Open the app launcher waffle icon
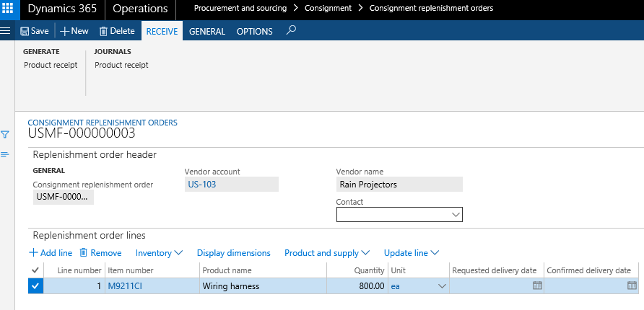The image size is (644, 310). click(8, 9)
